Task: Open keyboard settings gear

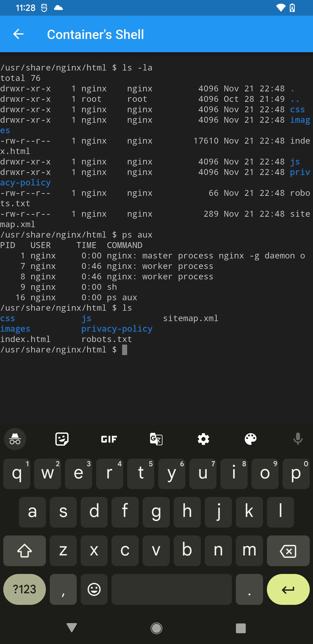Action: (x=203, y=439)
